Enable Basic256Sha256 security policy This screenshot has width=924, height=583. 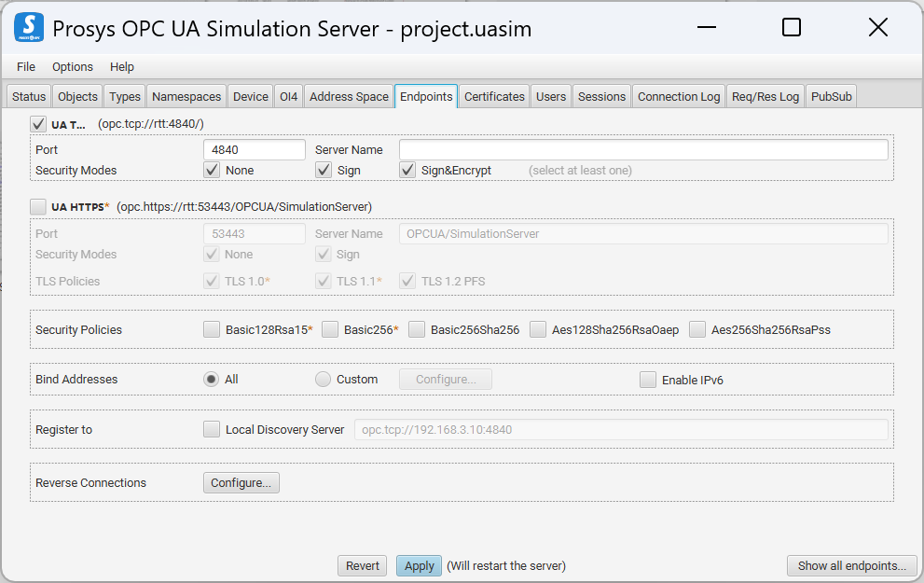417,329
